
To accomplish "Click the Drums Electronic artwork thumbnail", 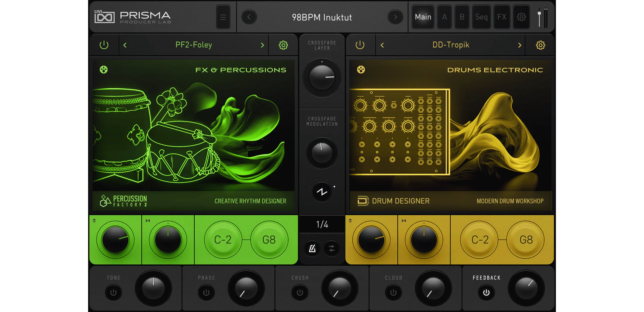I will [x=451, y=135].
